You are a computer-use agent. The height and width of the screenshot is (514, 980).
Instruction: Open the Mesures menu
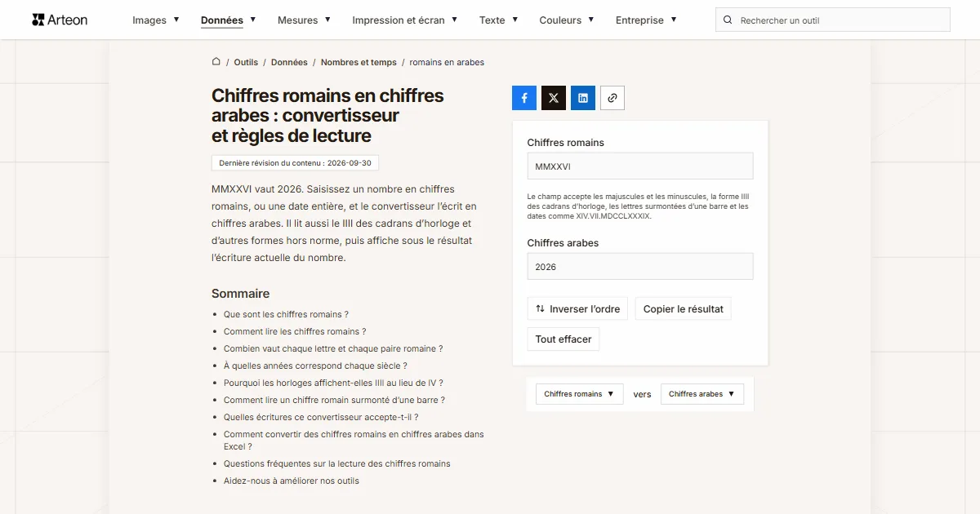tap(305, 20)
